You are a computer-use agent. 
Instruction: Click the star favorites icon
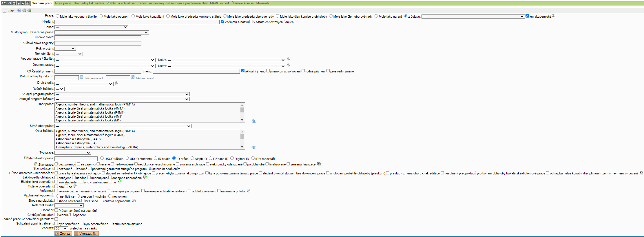[23, 3]
